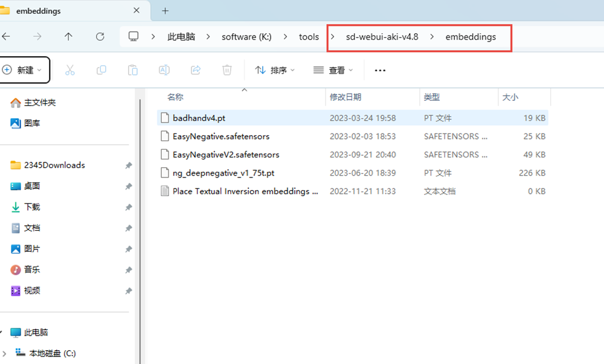
Task: Expand chevron after software (K:) in path
Action: click(286, 37)
